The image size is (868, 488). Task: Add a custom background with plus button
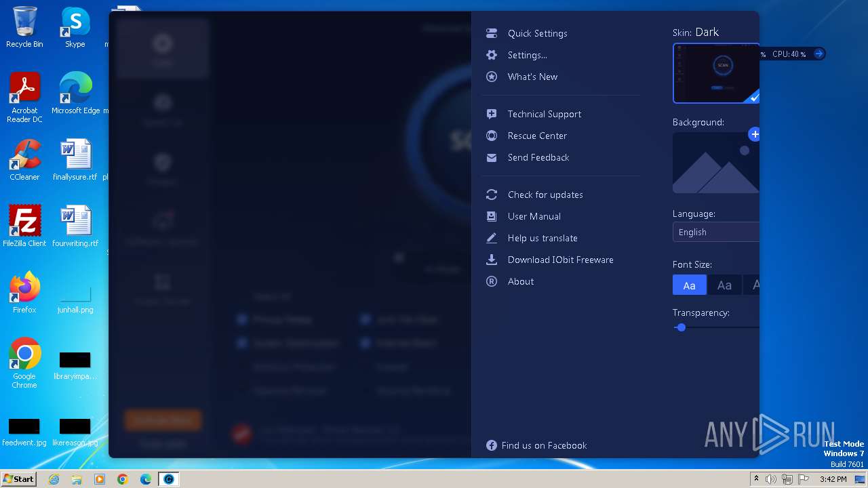pyautogui.click(x=754, y=134)
